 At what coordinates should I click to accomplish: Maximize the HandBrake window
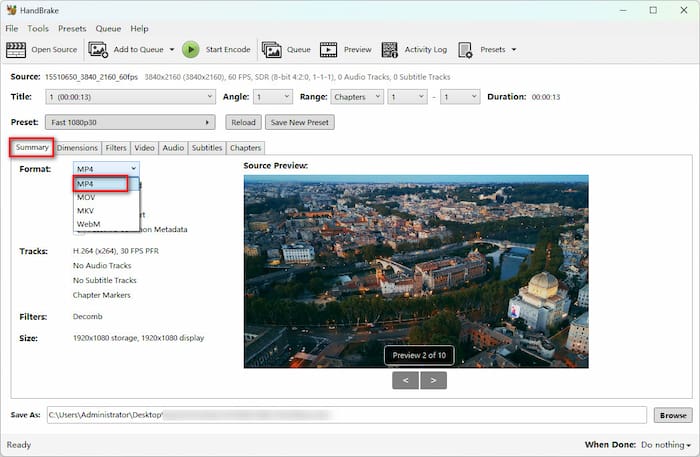653,10
